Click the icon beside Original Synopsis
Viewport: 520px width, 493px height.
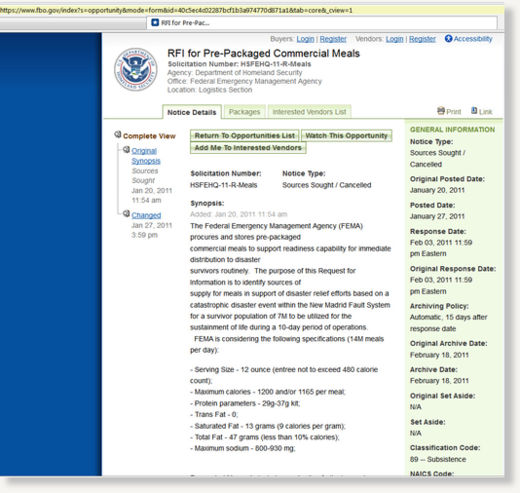click(126, 150)
